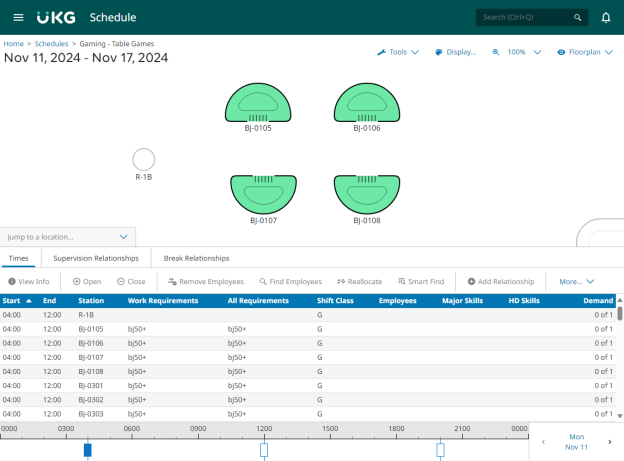Select the BJ-0301 table row
The height and width of the screenshot is (461, 624).
click(x=308, y=386)
